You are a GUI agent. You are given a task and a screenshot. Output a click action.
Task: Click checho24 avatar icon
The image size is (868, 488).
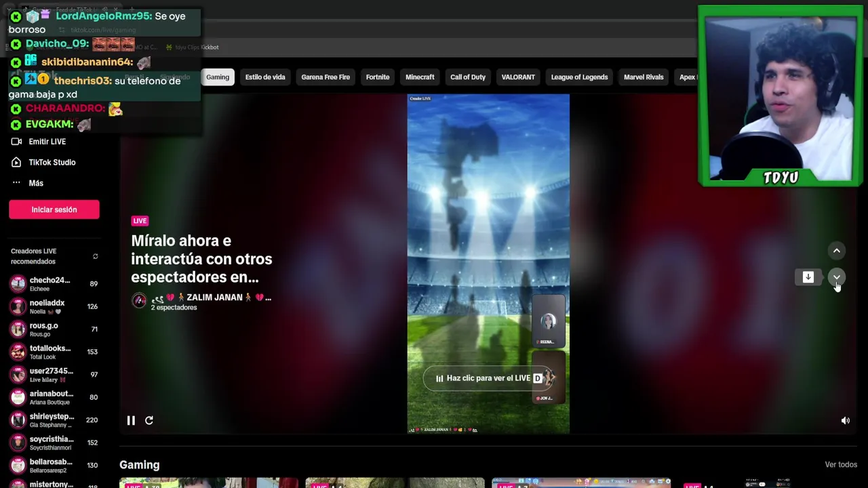click(18, 284)
